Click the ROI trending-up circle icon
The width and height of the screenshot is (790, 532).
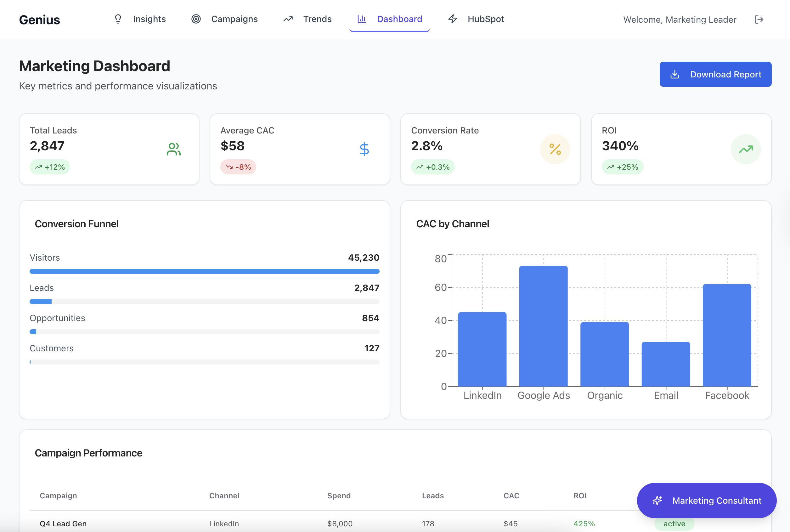[x=746, y=149]
